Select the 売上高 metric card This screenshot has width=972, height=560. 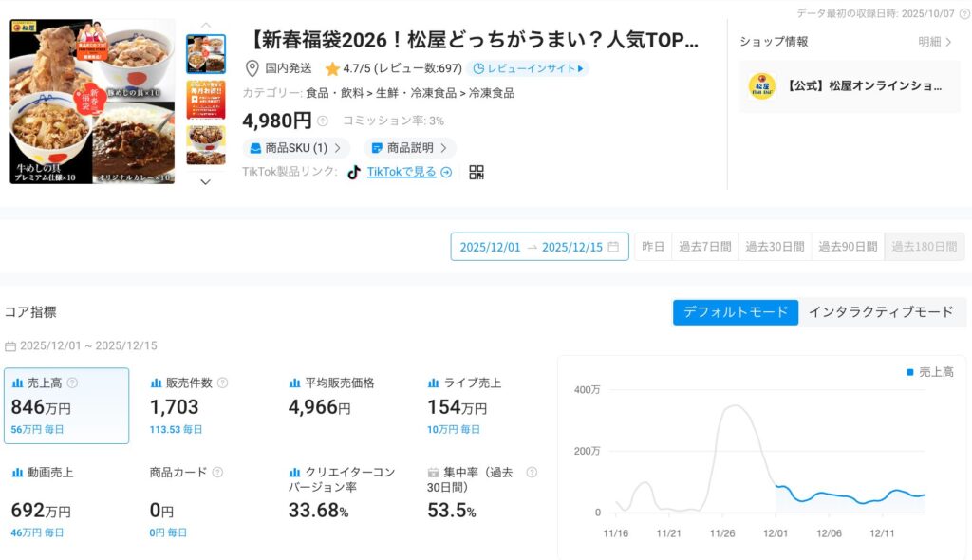click(x=66, y=405)
